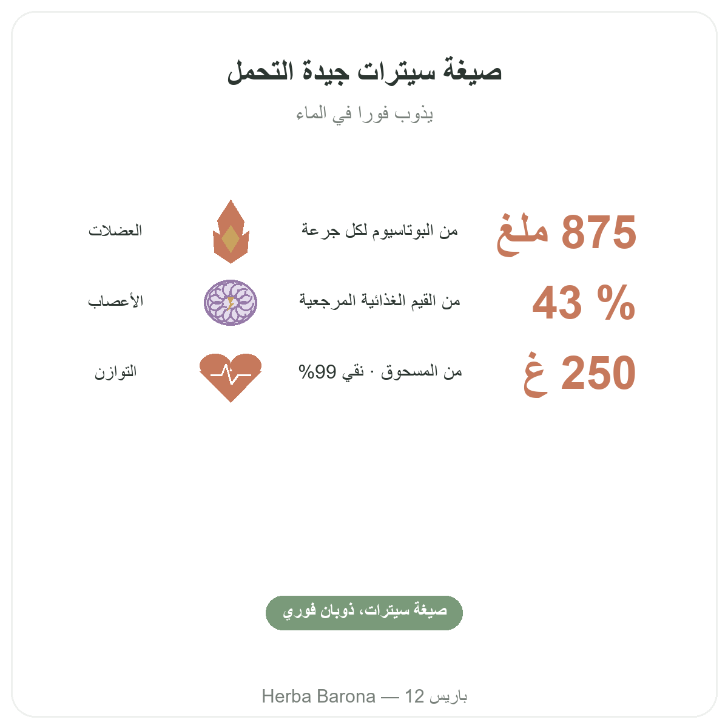This screenshot has width=728, height=728.
Task: Click the percent sign beside 43
Action: coord(616,303)
